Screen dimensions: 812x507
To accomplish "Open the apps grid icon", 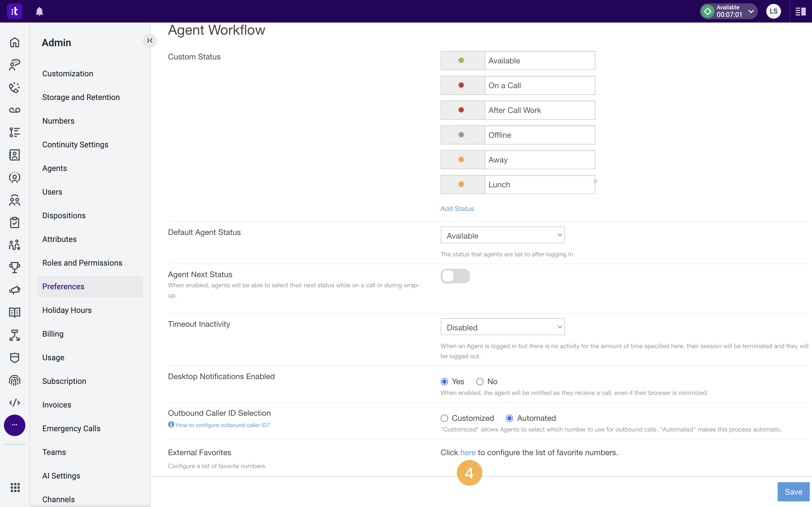I will (15, 487).
